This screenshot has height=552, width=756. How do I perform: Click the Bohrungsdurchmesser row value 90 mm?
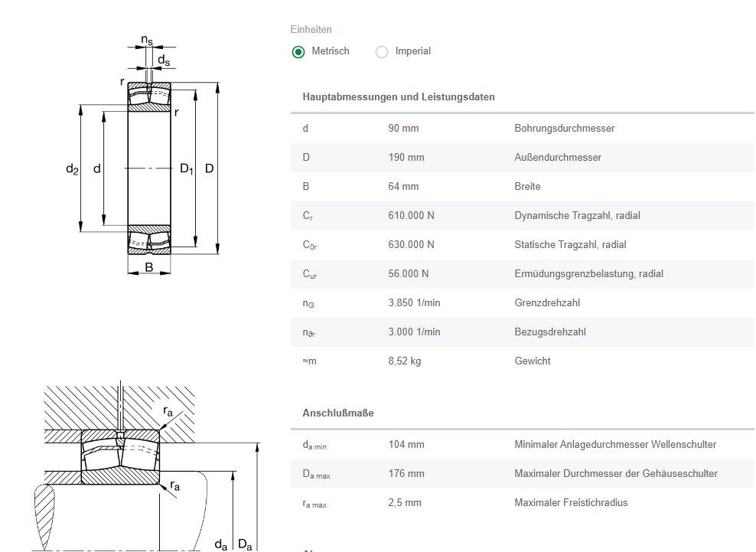(x=403, y=129)
